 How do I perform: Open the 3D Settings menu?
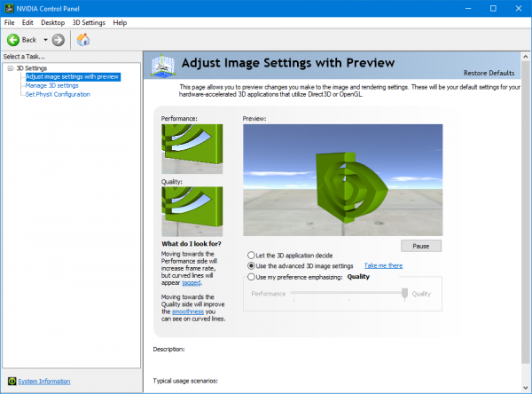pos(89,22)
